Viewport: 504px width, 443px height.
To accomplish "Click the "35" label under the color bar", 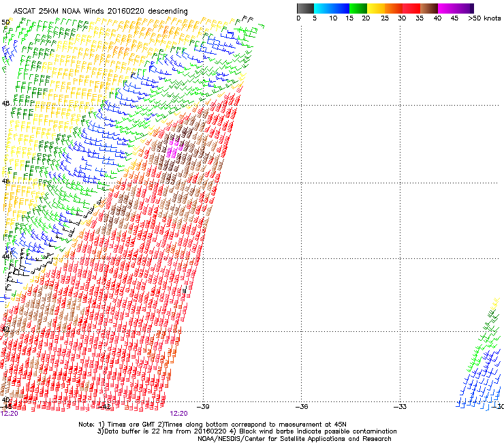I will tap(420, 18).
